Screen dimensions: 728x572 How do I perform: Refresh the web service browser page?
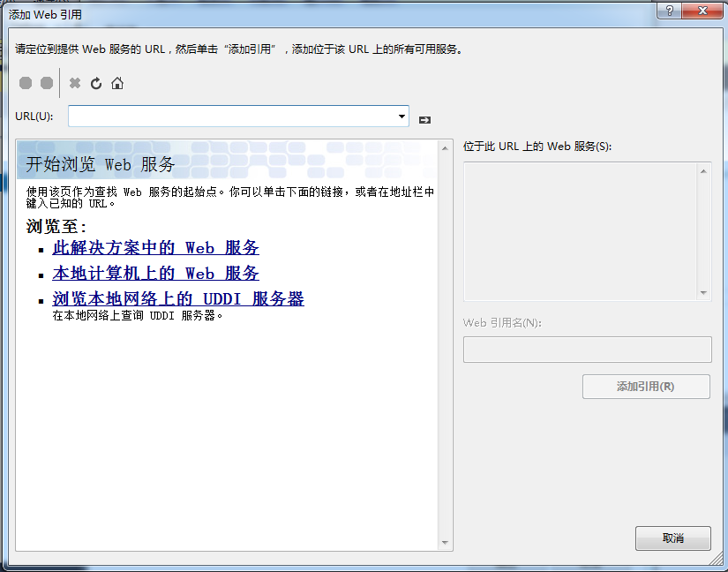(x=96, y=83)
